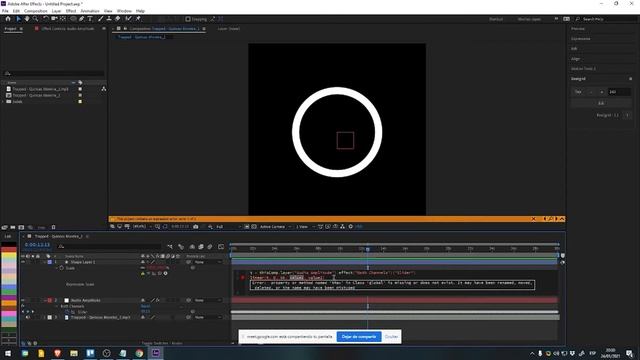The image size is (640, 360).
Task: Open the Brave browser from taskbar
Action: pyautogui.click(x=58, y=353)
